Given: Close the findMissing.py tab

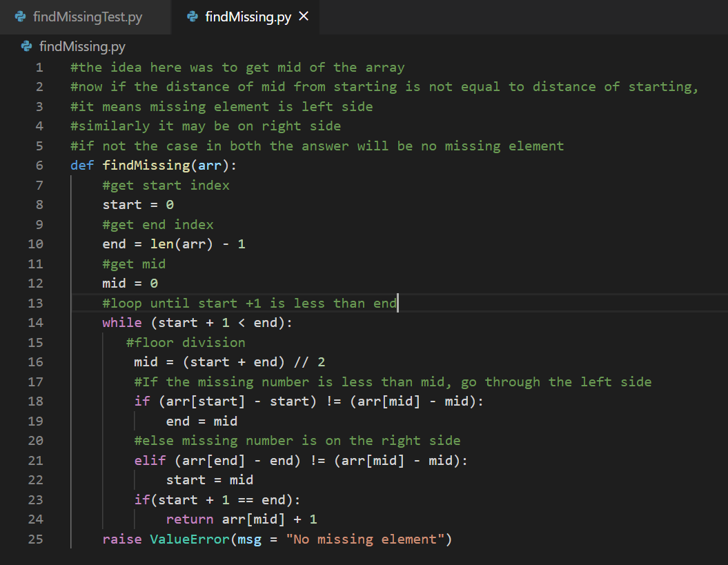Looking at the screenshot, I should click(x=304, y=17).
